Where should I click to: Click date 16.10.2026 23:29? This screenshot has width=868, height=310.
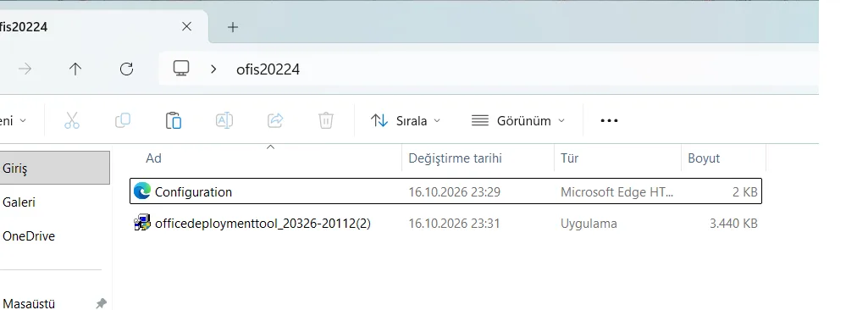coord(455,192)
